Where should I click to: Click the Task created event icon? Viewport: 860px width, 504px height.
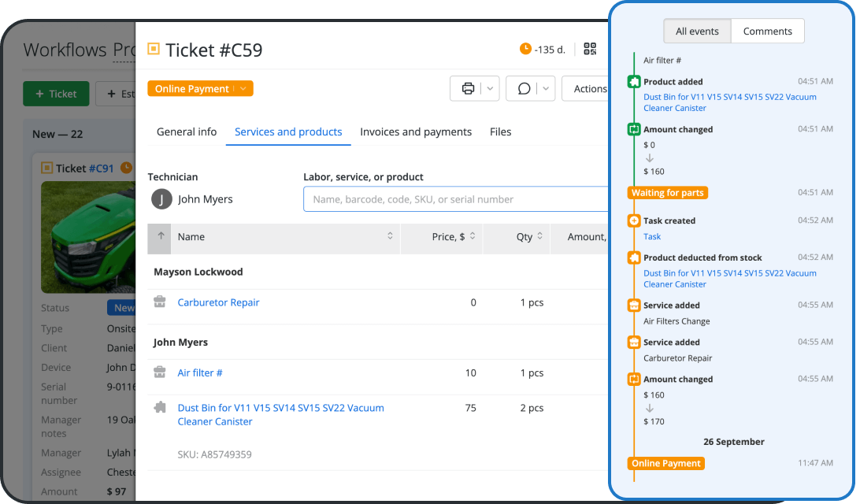(x=634, y=221)
